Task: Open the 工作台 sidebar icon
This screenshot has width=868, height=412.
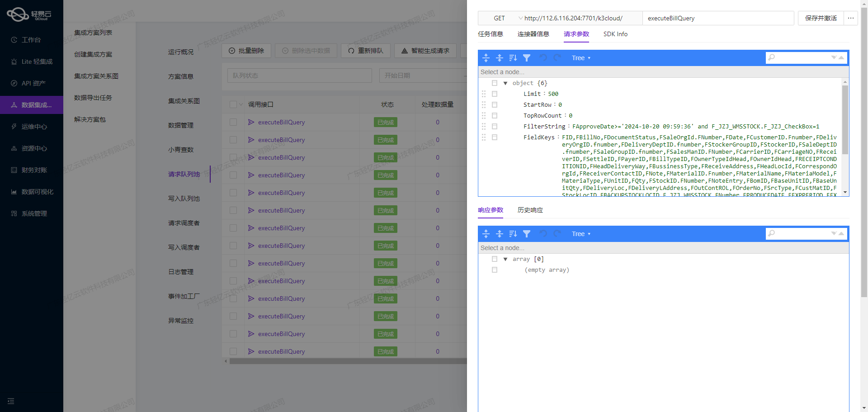Action: (14, 40)
